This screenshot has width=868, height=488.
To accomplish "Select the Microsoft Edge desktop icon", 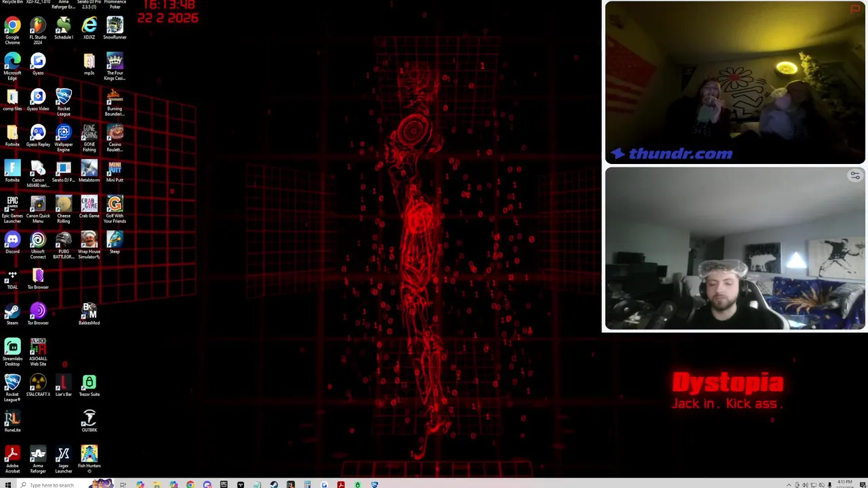I will tap(12, 66).
